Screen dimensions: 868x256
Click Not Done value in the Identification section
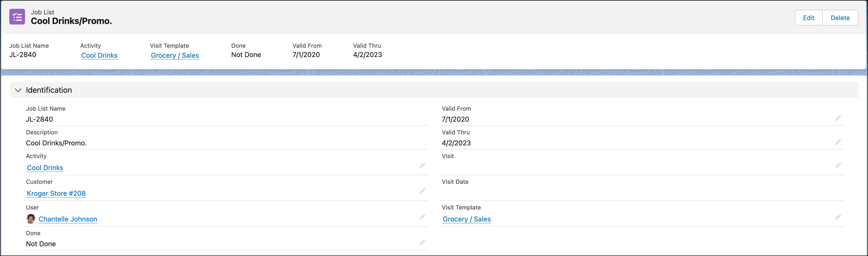click(41, 244)
